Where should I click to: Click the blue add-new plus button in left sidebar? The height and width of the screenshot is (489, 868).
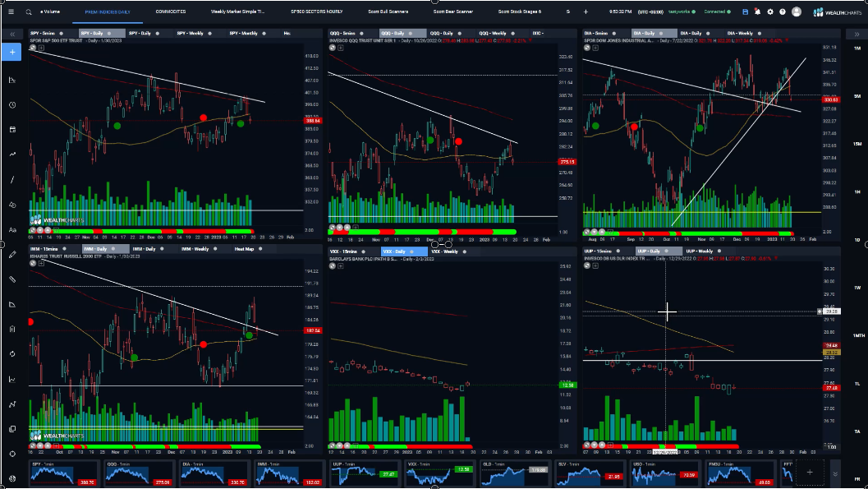point(12,52)
